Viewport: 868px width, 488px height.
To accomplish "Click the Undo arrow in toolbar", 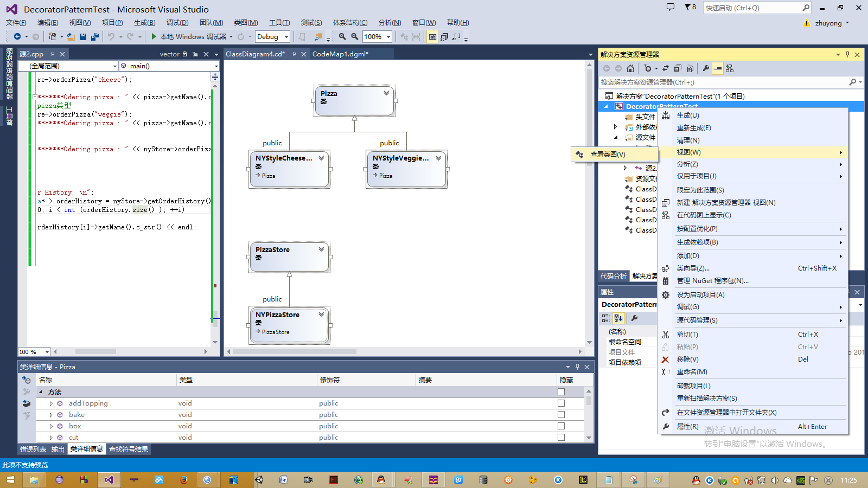I will [x=111, y=37].
